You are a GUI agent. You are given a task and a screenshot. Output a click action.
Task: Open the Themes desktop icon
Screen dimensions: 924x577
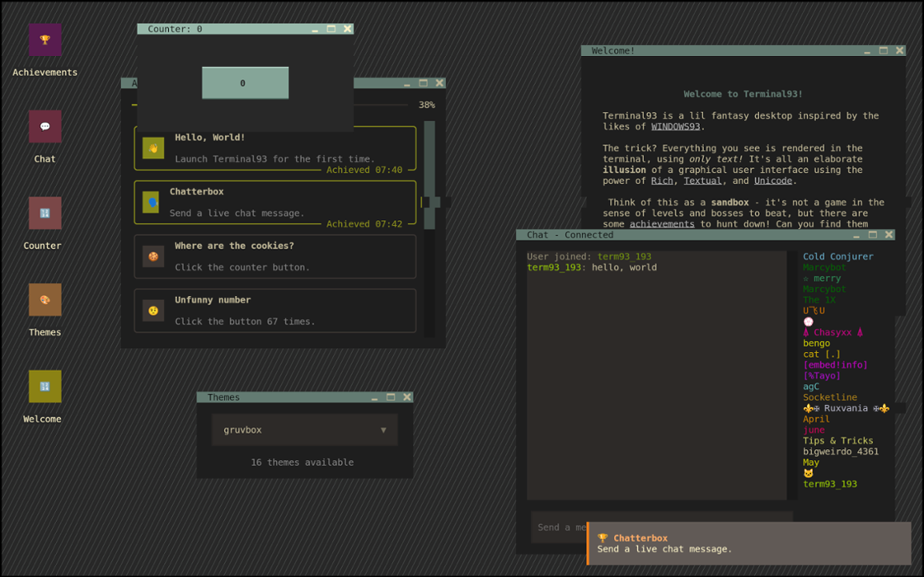pyautogui.click(x=44, y=300)
